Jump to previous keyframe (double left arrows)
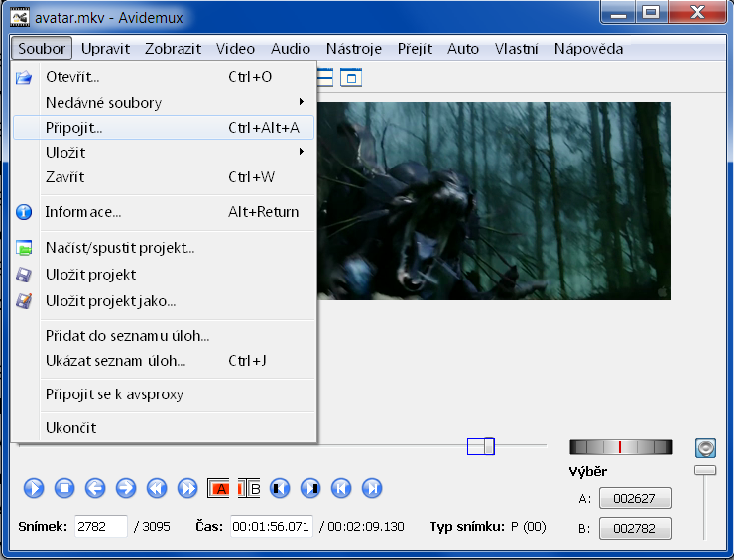Viewport: 734px width, 560px height. click(x=157, y=488)
